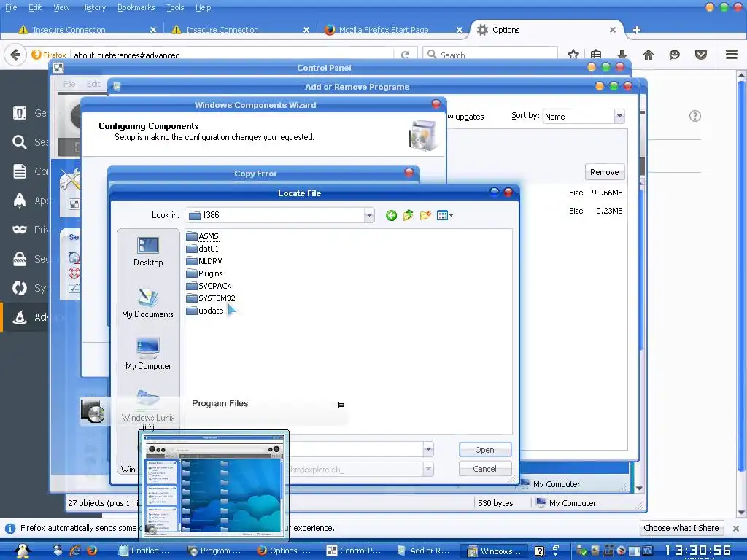The height and width of the screenshot is (560, 747).
Task: Open the SVCPACK folder
Action: pyautogui.click(x=209, y=286)
